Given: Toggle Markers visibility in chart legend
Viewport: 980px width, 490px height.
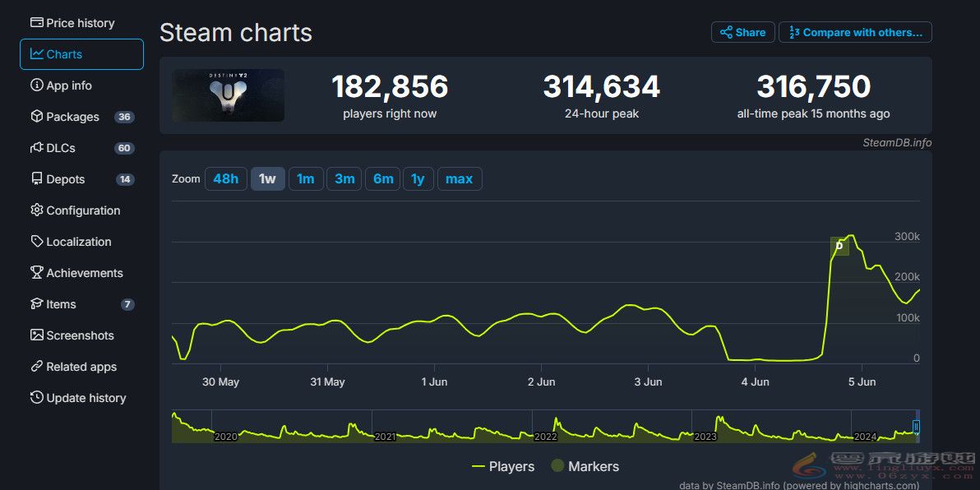Looking at the screenshot, I should pos(585,466).
